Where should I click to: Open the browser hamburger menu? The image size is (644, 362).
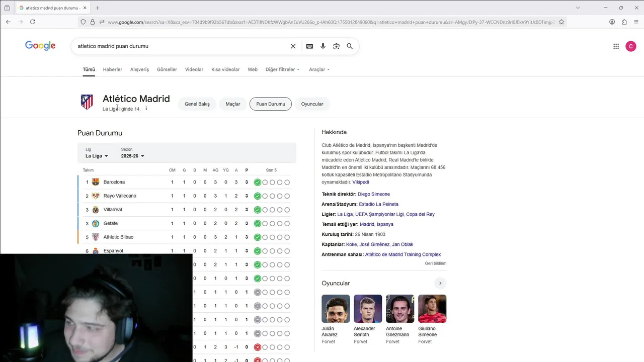pos(636,22)
